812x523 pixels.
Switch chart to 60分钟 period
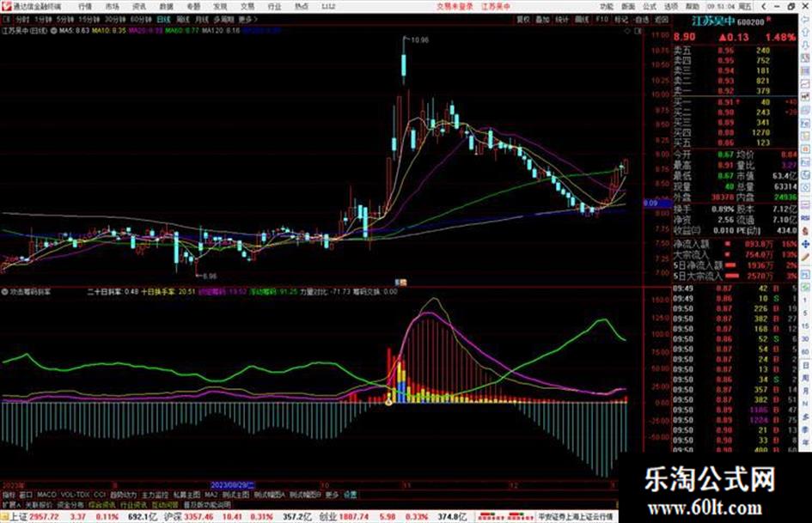click(141, 19)
